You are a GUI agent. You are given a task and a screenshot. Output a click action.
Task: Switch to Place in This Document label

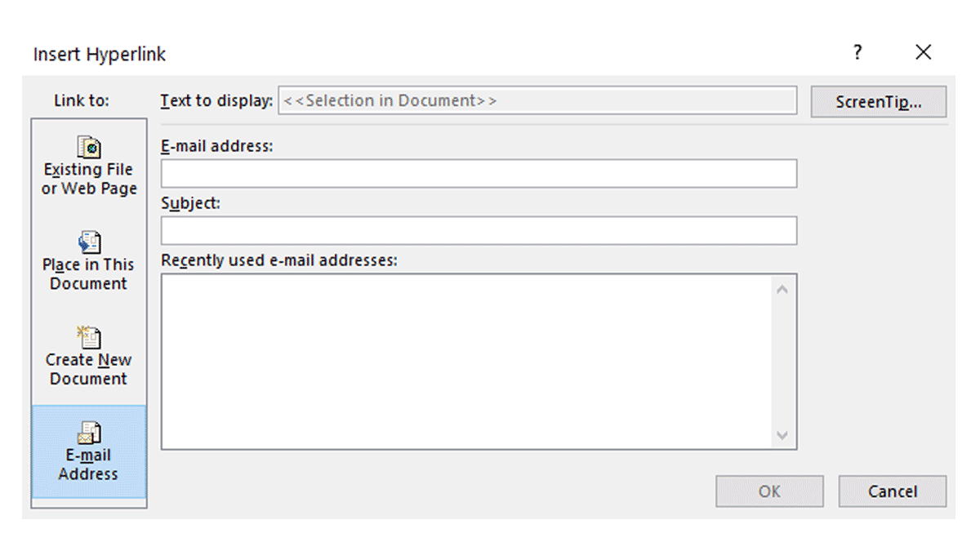pyautogui.click(x=88, y=274)
